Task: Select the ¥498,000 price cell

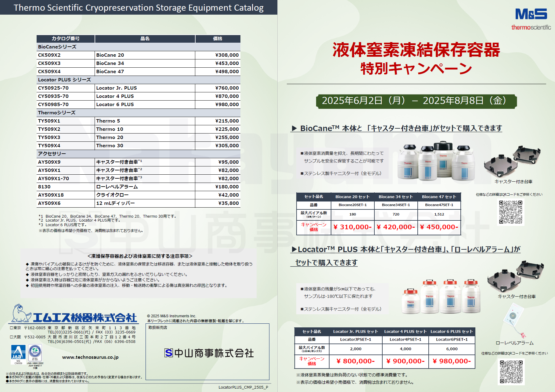Action: tap(218, 72)
